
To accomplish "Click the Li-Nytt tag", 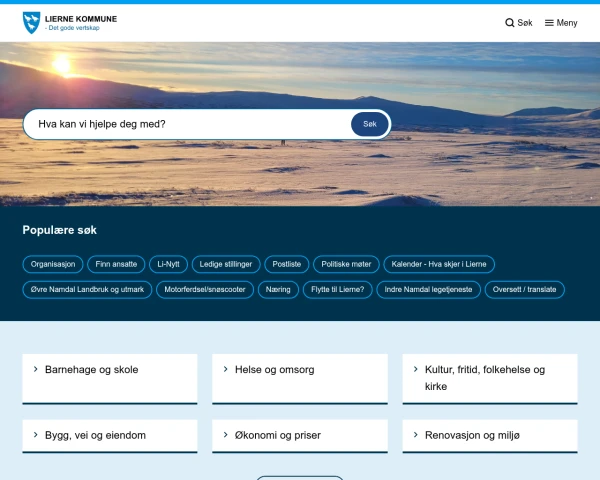I will [170, 264].
